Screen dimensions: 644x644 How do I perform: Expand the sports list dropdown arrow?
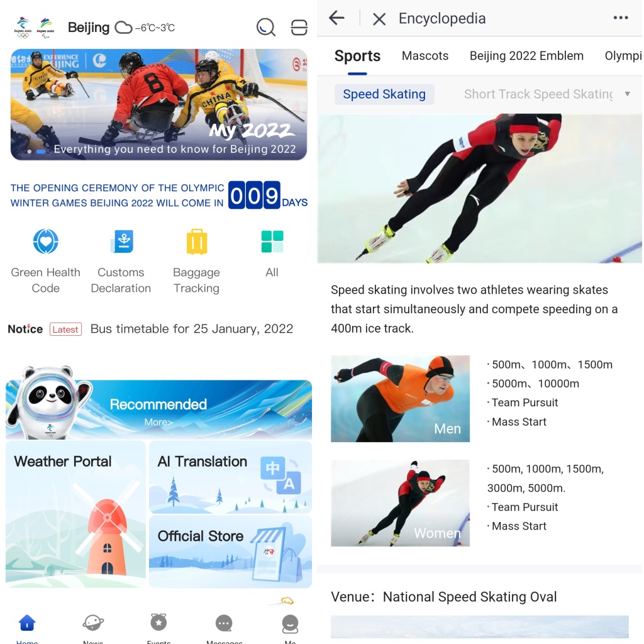[x=627, y=94]
